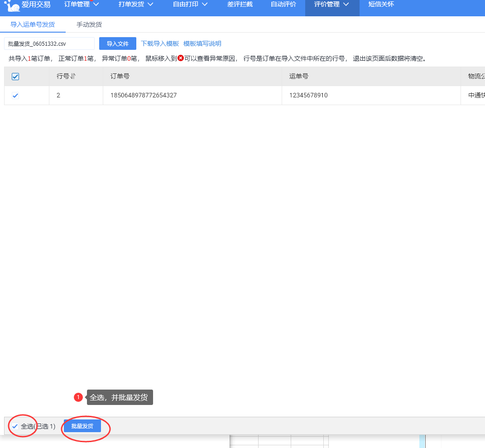The image size is (485, 448).
Task: Click the red error X icon
Action: pos(181,58)
